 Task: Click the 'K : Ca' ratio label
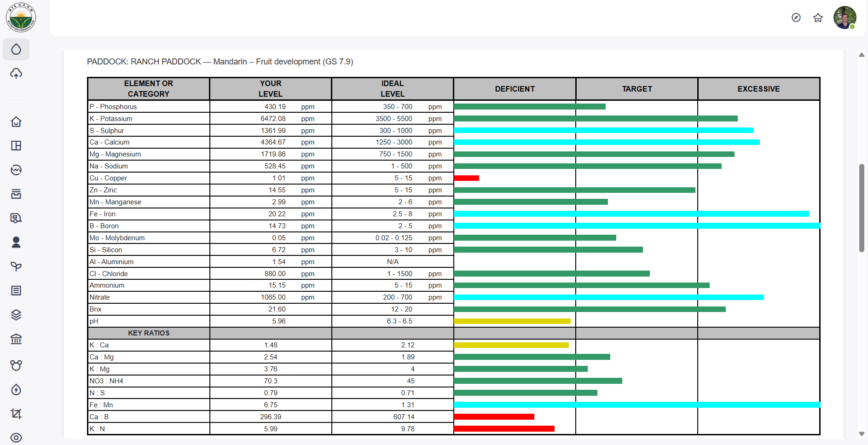(99, 345)
